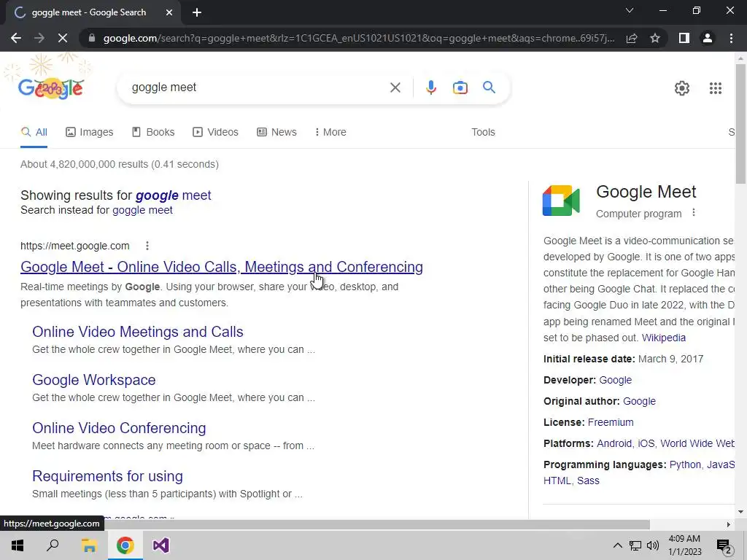Open the Requirements for using sitelink

tap(108, 475)
